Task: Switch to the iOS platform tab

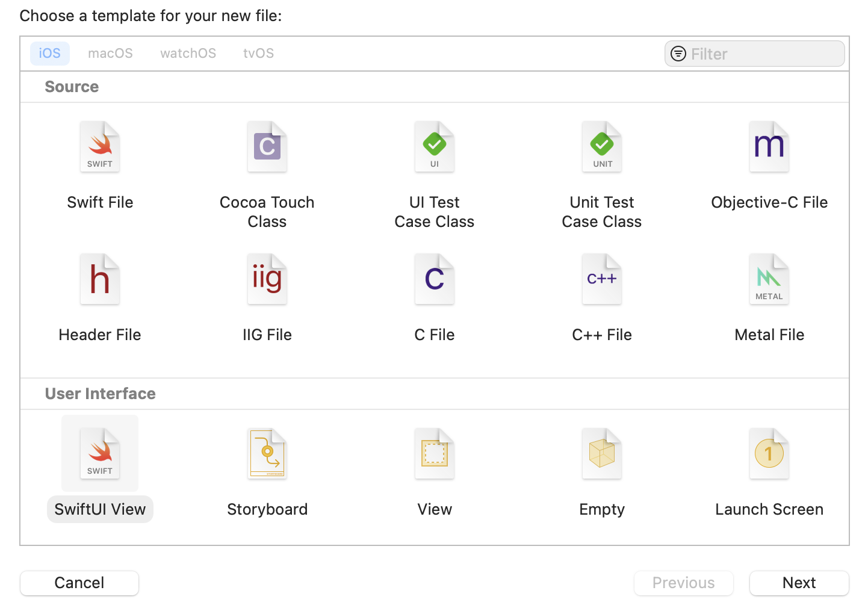Action: (x=50, y=54)
